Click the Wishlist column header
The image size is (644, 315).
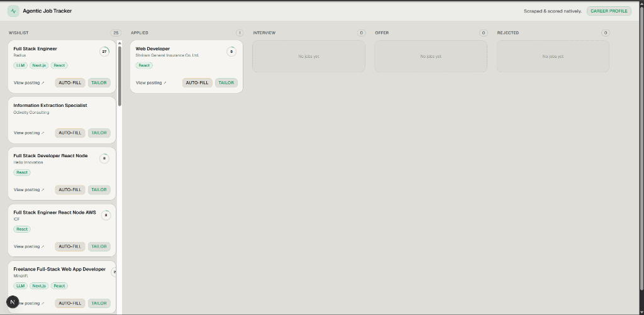[x=19, y=33]
